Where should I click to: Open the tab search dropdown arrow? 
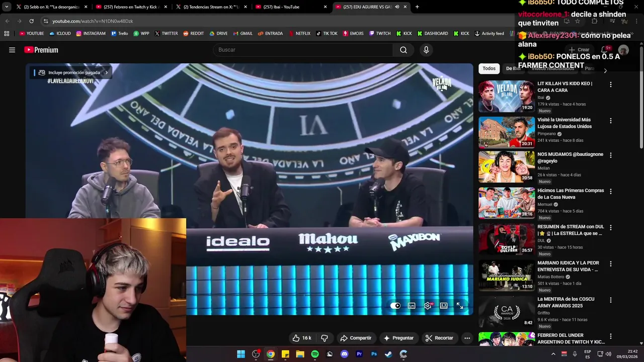click(x=6, y=7)
